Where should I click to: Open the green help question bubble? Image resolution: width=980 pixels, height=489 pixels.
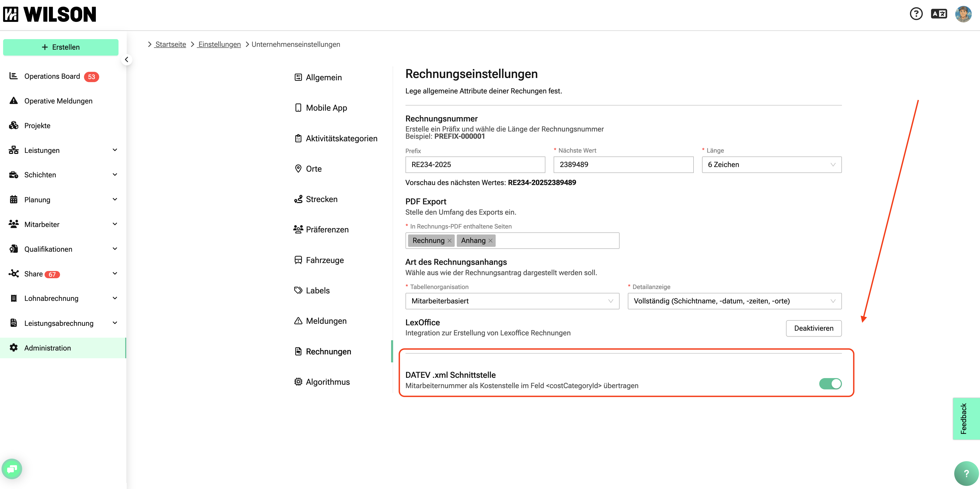[x=966, y=473]
